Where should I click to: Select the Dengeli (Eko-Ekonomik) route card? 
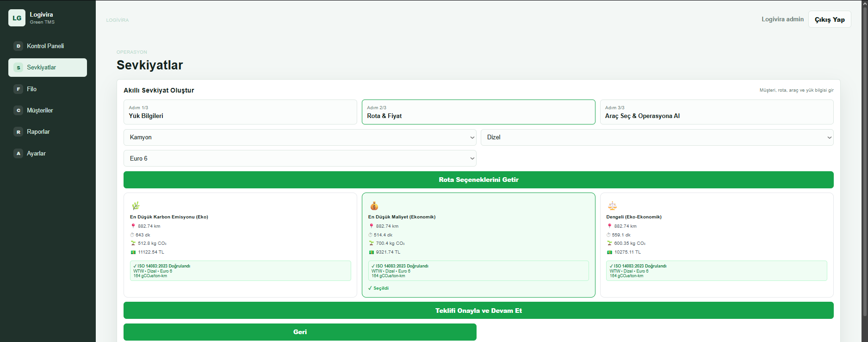(x=717, y=245)
